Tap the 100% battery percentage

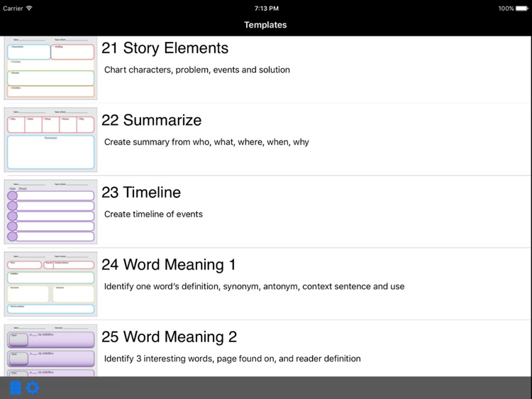506,9
